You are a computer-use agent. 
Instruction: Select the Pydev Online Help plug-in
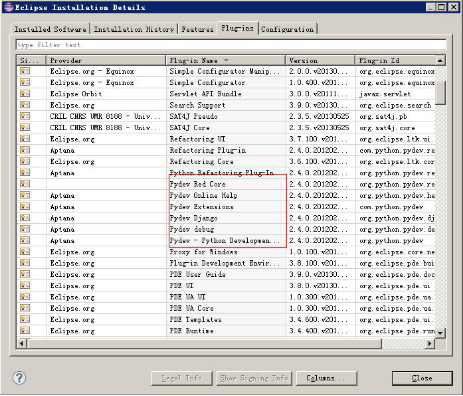(x=203, y=195)
